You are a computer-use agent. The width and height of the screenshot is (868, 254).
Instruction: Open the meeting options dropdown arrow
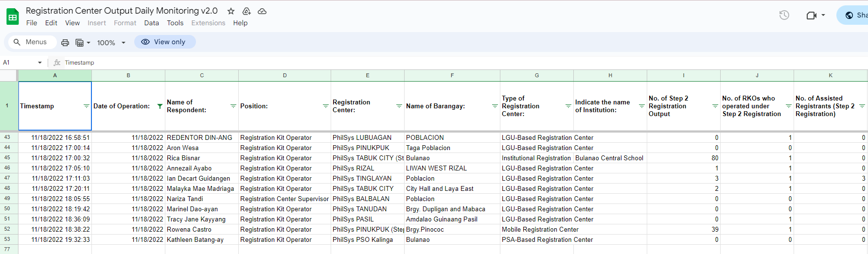tap(823, 15)
